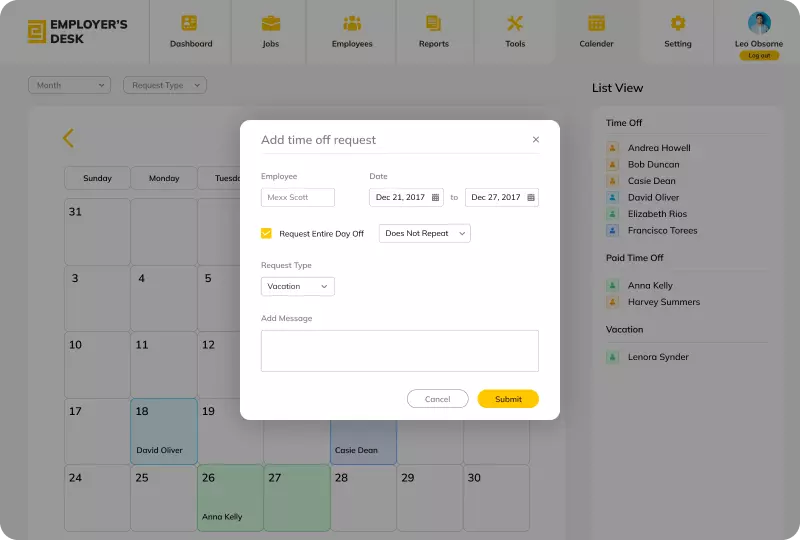Close the Add time off request dialog
The image size is (800, 540).
tap(535, 140)
